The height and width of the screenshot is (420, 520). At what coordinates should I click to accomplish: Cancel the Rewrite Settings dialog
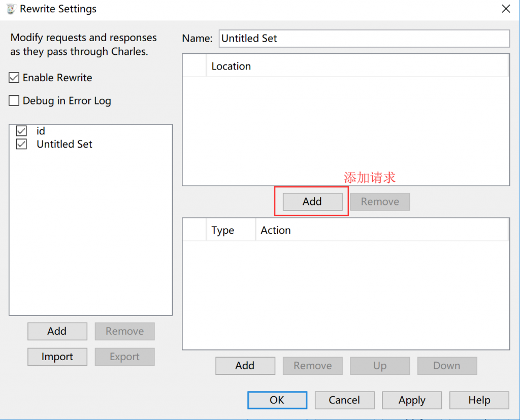(x=345, y=400)
